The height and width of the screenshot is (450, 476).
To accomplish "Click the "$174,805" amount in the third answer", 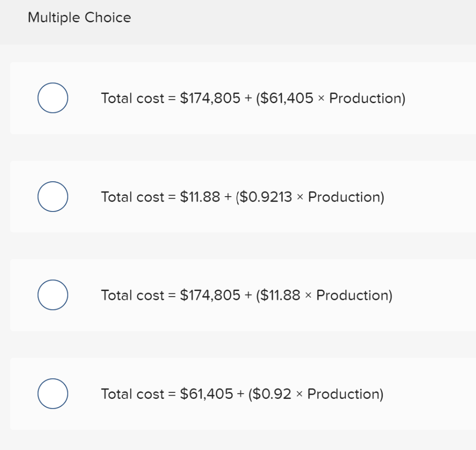I will coord(210,296).
